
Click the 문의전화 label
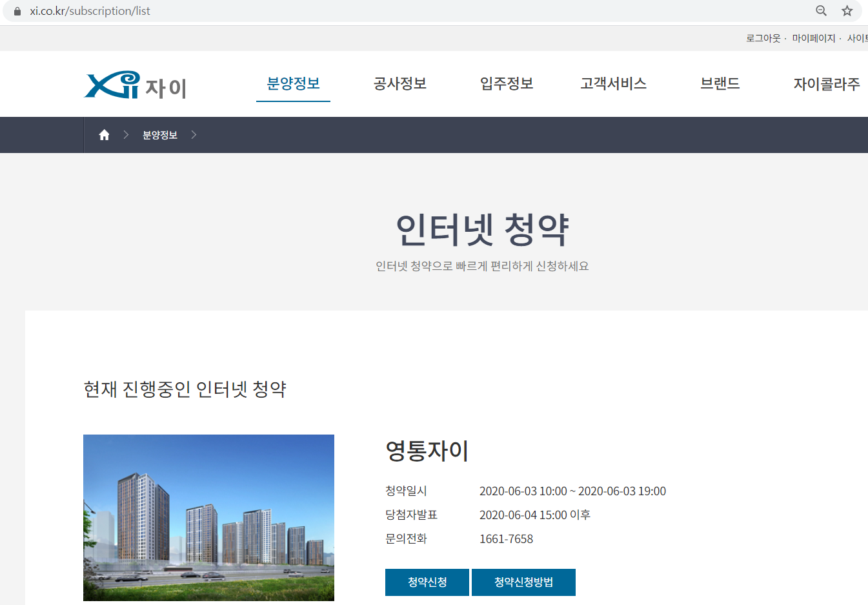406,539
